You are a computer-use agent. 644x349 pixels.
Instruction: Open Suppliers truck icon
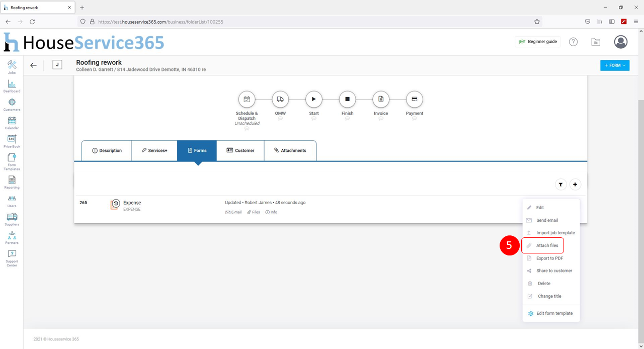pyautogui.click(x=12, y=217)
